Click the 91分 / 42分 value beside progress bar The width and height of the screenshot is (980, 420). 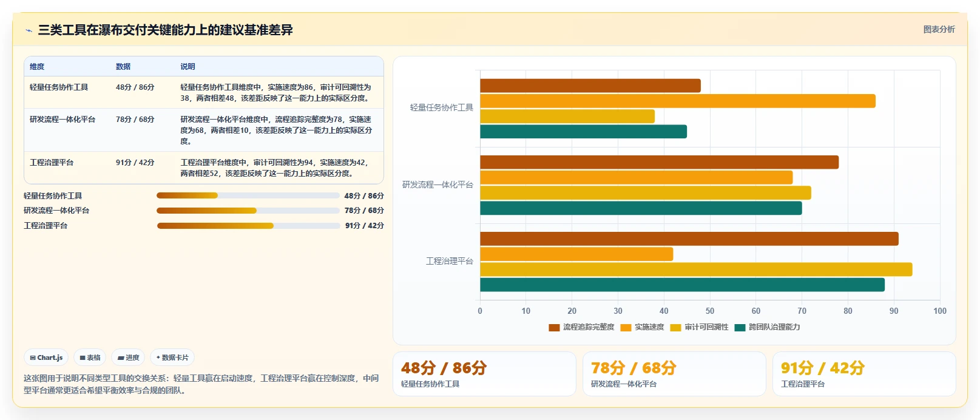point(365,226)
